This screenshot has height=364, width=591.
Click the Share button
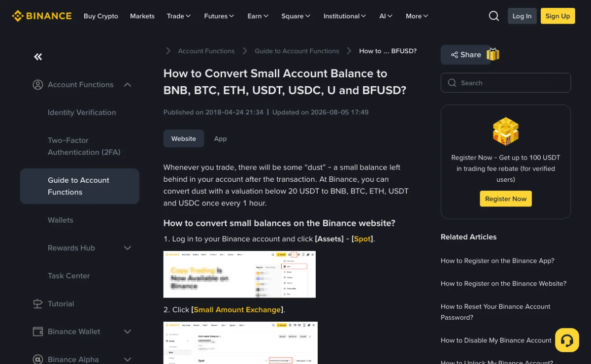click(465, 55)
